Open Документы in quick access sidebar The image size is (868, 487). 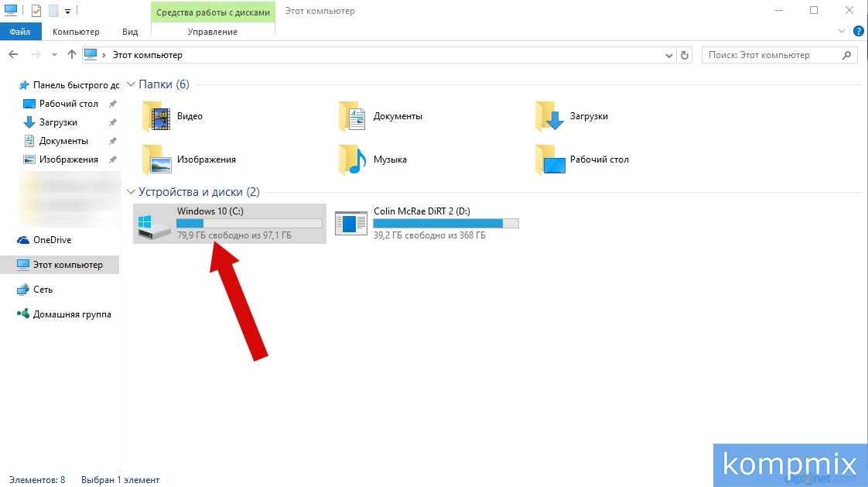(x=56, y=141)
